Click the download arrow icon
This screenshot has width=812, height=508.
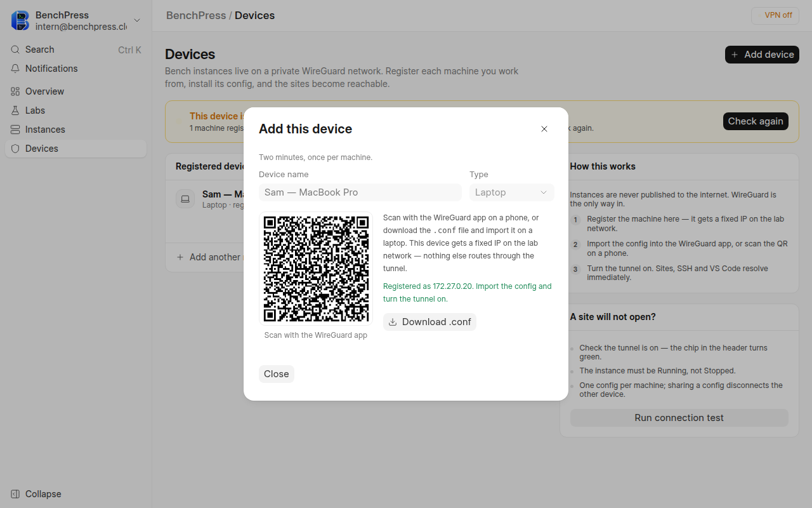pyautogui.click(x=393, y=322)
